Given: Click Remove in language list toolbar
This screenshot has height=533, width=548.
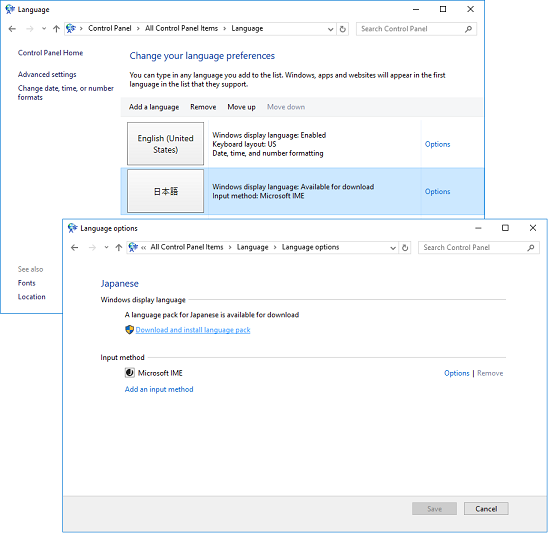Looking at the screenshot, I should [203, 107].
